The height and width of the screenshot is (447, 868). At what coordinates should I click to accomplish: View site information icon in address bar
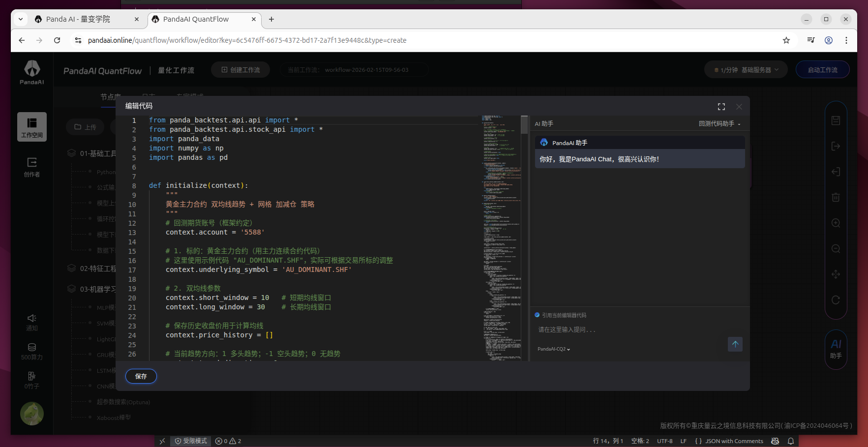click(x=78, y=40)
